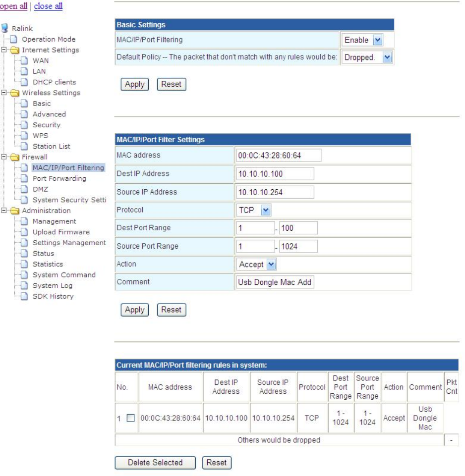Open the SDK History page
Viewport: 465px width, 476px height.
pos(53,296)
